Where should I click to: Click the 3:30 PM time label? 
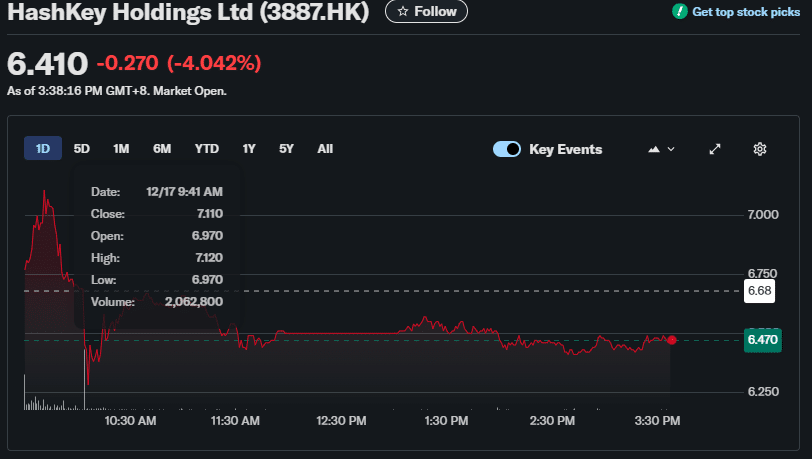[x=658, y=421]
